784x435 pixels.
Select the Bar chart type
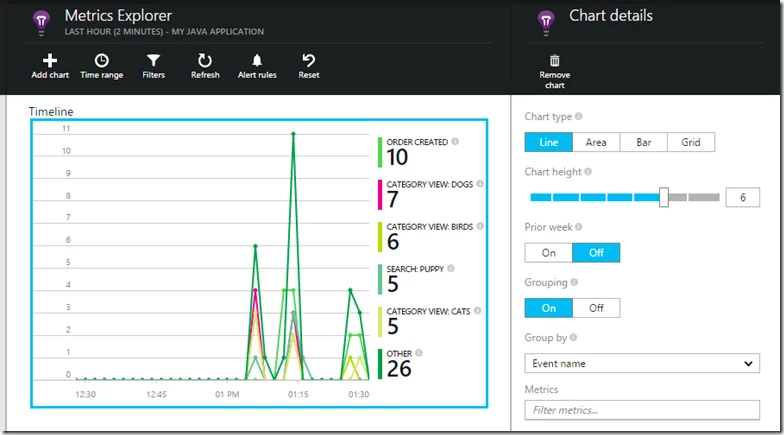(643, 142)
